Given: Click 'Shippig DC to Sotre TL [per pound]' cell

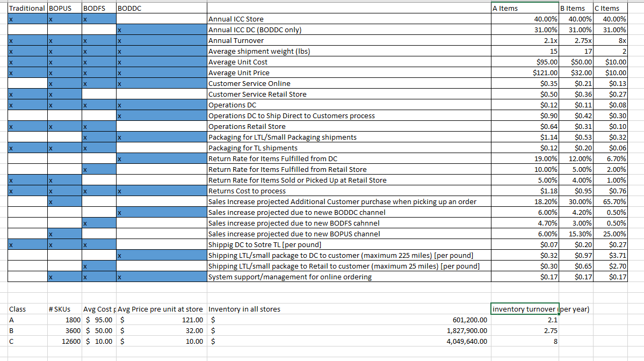Looking at the screenshot, I should [349, 245].
